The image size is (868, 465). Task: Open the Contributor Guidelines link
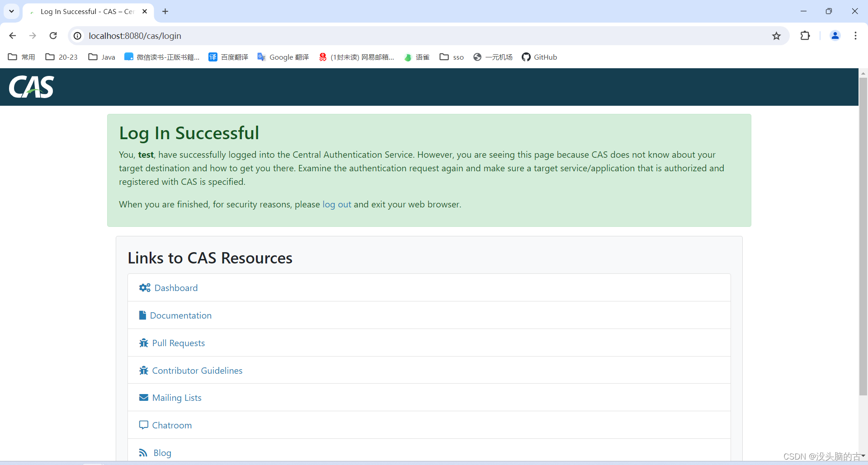pos(197,371)
